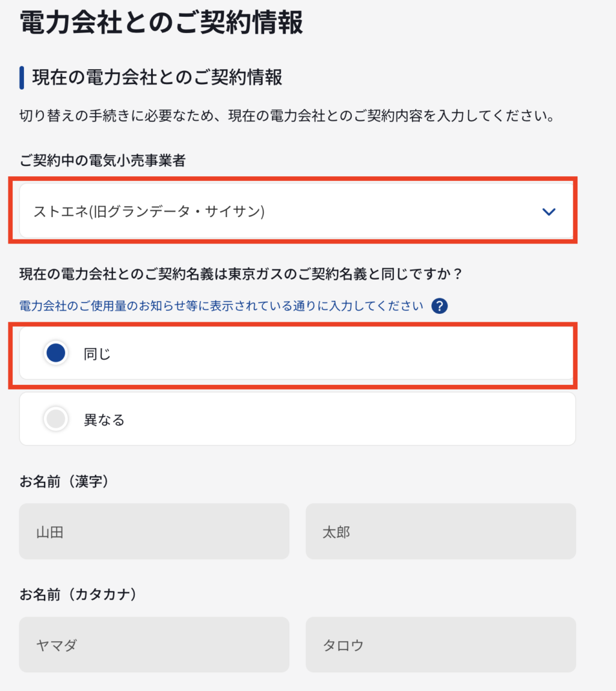
Task: Click the question about ご契約名義 being the same
Action: 241,274
